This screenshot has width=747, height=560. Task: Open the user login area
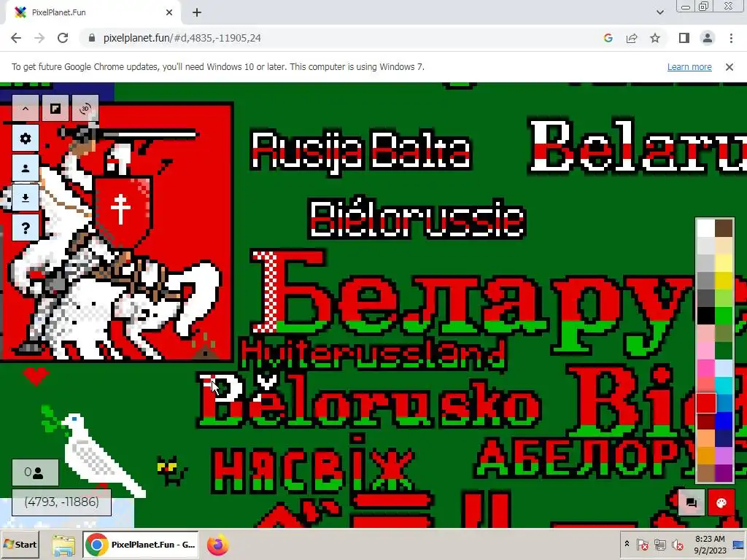[26, 168]
